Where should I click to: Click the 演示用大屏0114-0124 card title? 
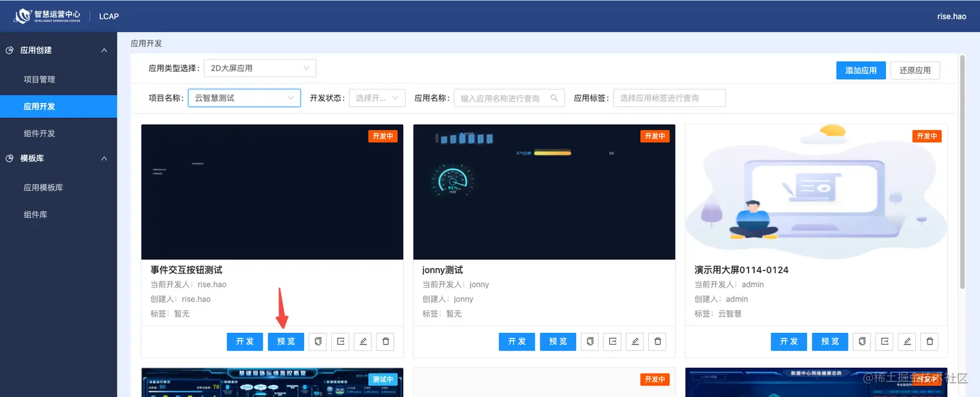coord(741,269)
